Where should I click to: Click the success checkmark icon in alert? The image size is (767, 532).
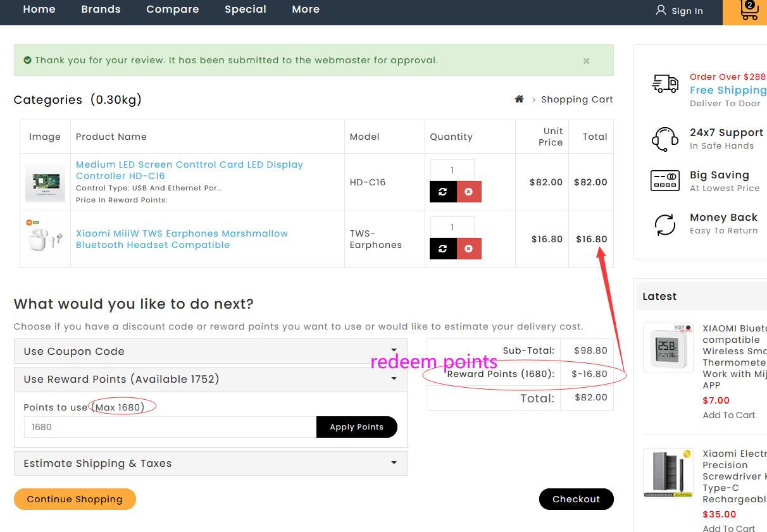(x=27, y=61)
